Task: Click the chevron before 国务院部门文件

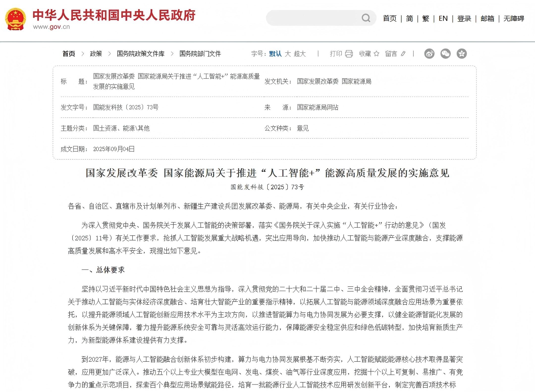Action: point(172,54)
